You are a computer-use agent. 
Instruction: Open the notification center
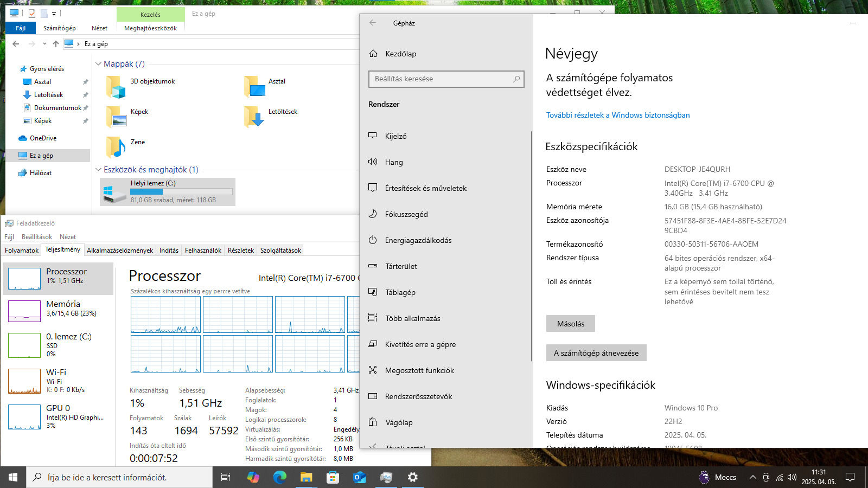(850, 477)
